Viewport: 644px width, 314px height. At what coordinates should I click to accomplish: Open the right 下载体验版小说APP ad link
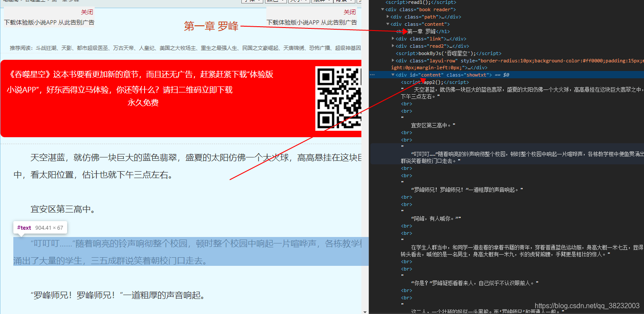tap(311, 22)
